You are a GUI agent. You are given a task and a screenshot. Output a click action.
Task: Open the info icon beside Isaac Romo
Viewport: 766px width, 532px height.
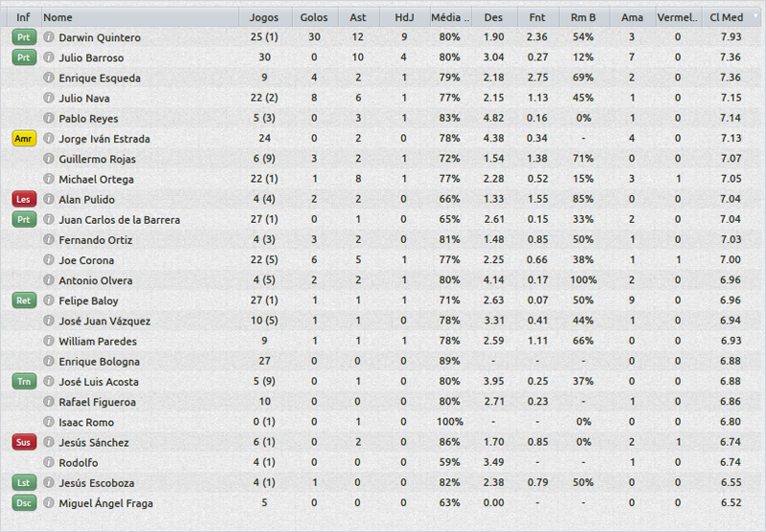pyautogui.click(x=49, y=422)
